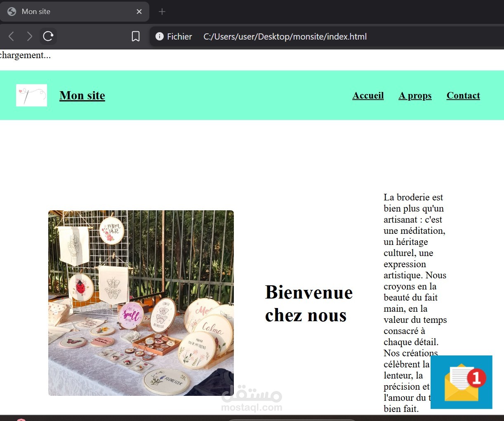The image size is (504, 421).
Task: Close the Mon site tab
Action: (x=139, y=12)
